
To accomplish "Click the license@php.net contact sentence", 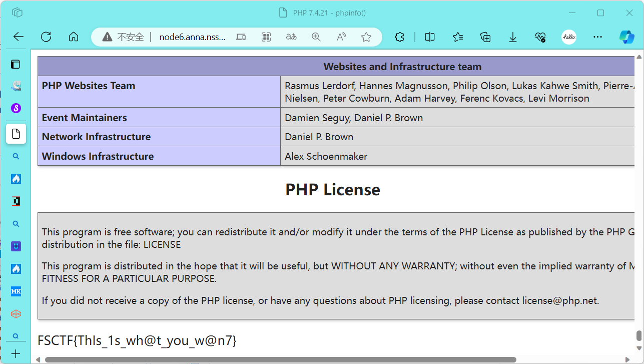I will (320, 301).
